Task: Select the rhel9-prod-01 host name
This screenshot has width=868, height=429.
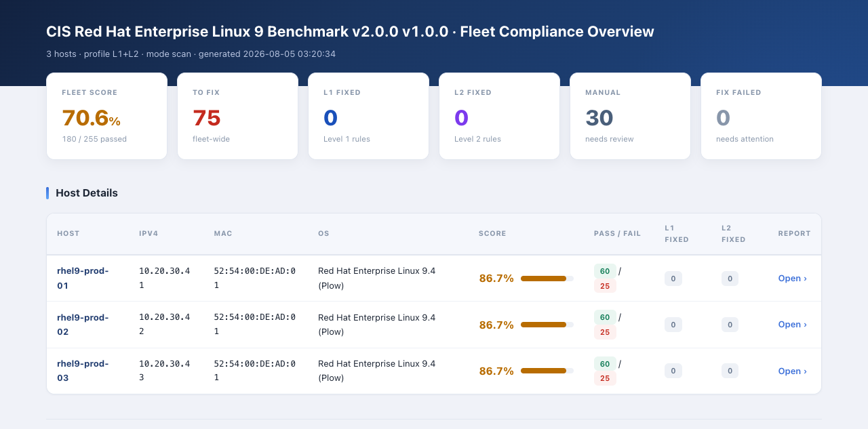Action: 83,279
